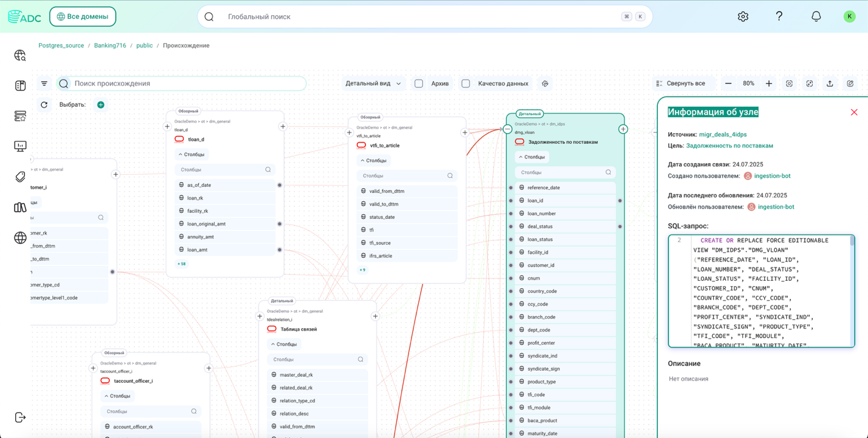The image size is (868, 438).
Task: Open Banking716 breadcrumb
Action: (110, 45)
